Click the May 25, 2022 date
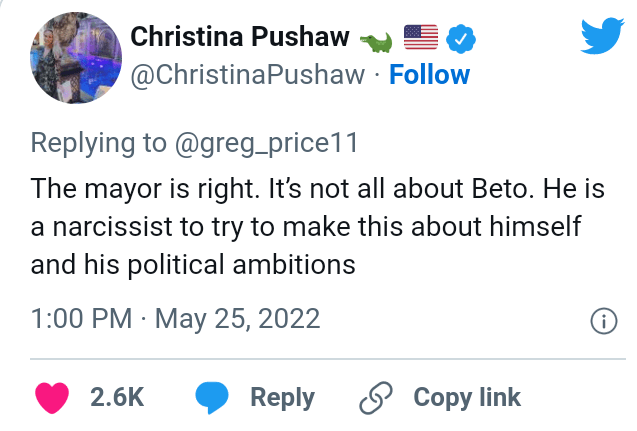This screenshot has height=431, width=637. [238, 319]
